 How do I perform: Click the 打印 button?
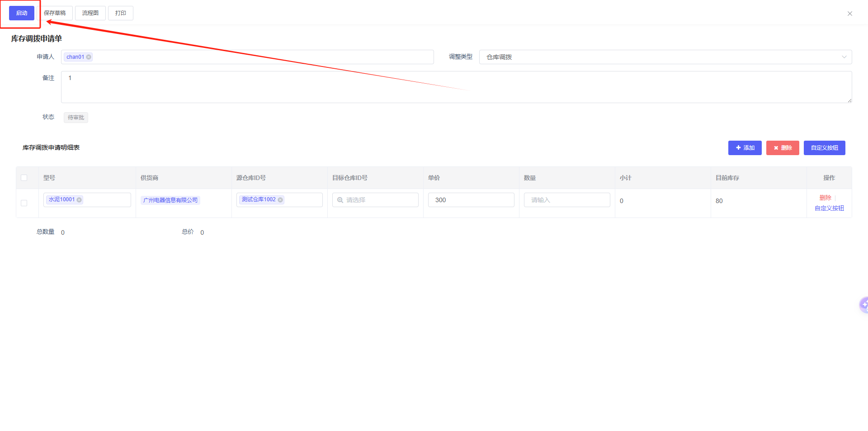pos(120,13)
